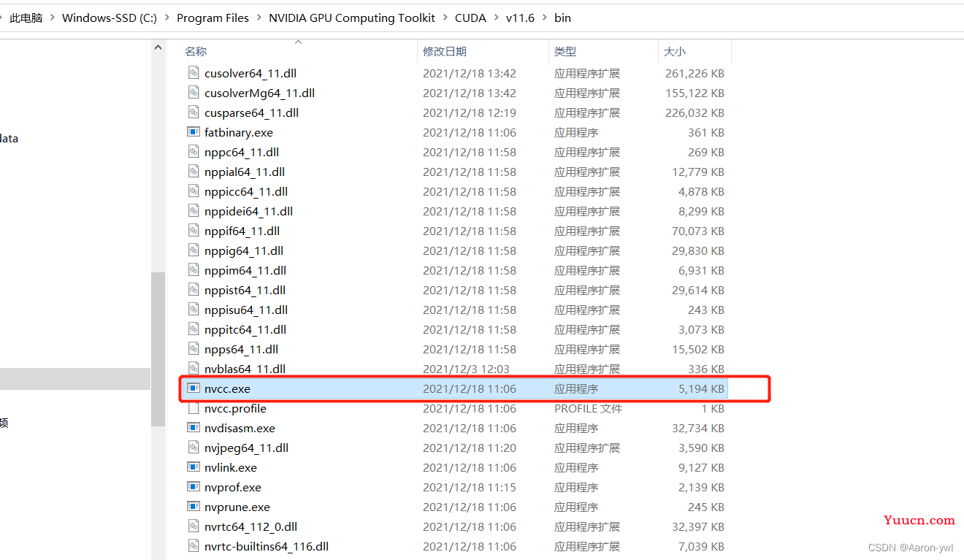Expand the chevron after Program Files
964x560 pixels.
pos(259,18)
